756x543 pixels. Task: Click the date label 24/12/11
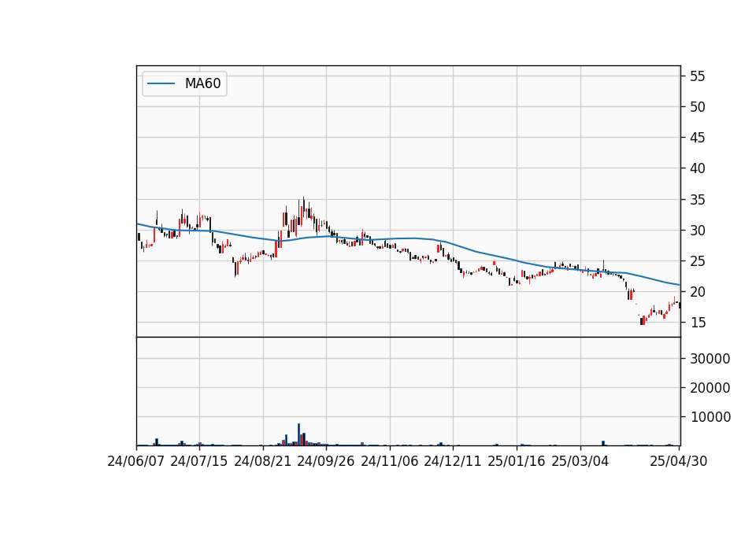coord(453,462)
